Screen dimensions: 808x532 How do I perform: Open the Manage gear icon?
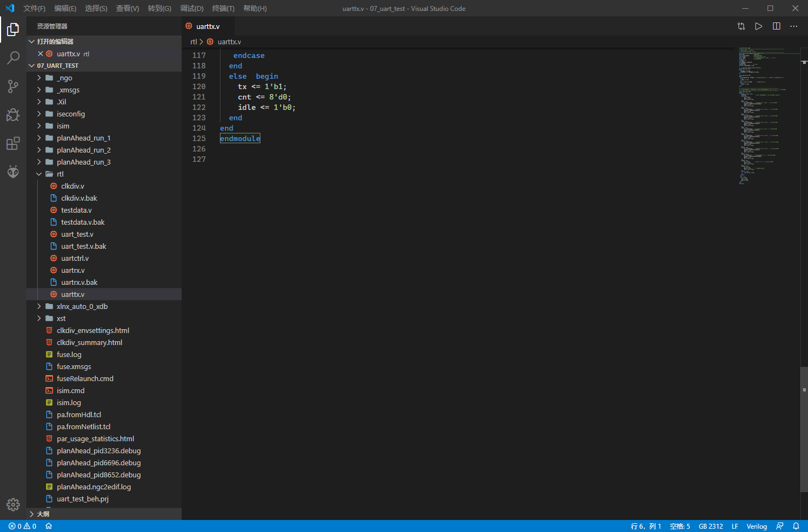[13, 505]
